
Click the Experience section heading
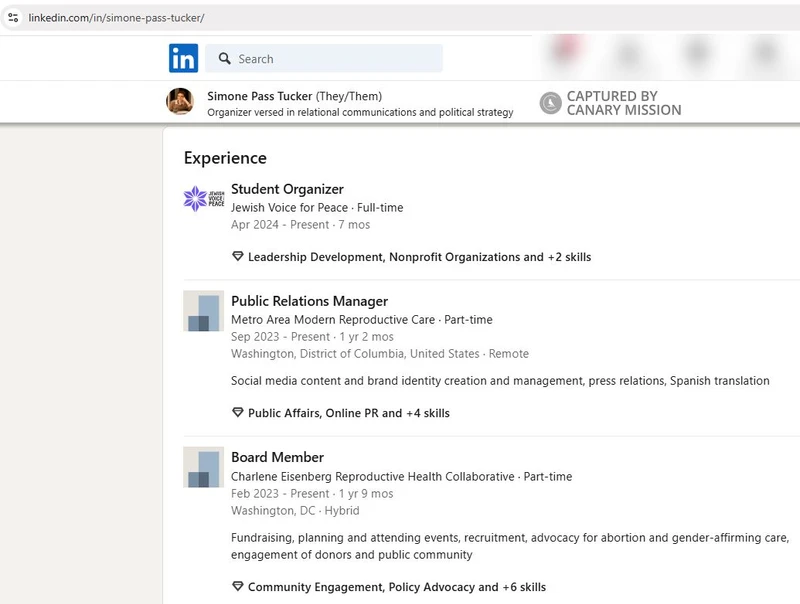click(x=226, y=158)
